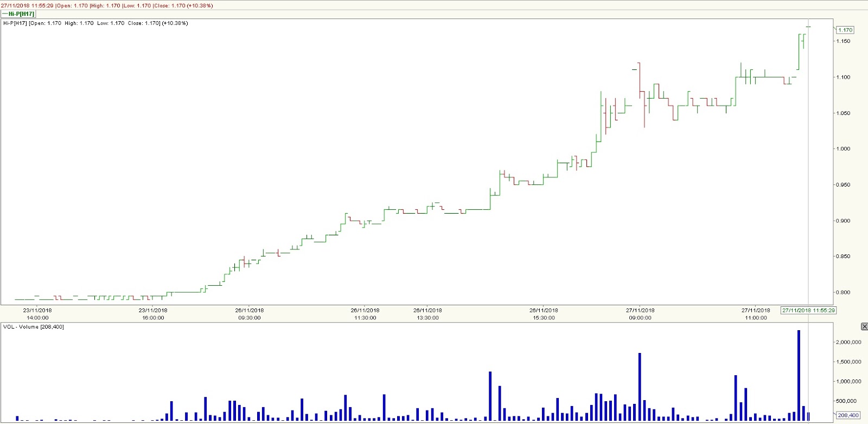868x424 pixels.
Task: Click the 1,000,000 volume axis label
Action: [848, 381]
